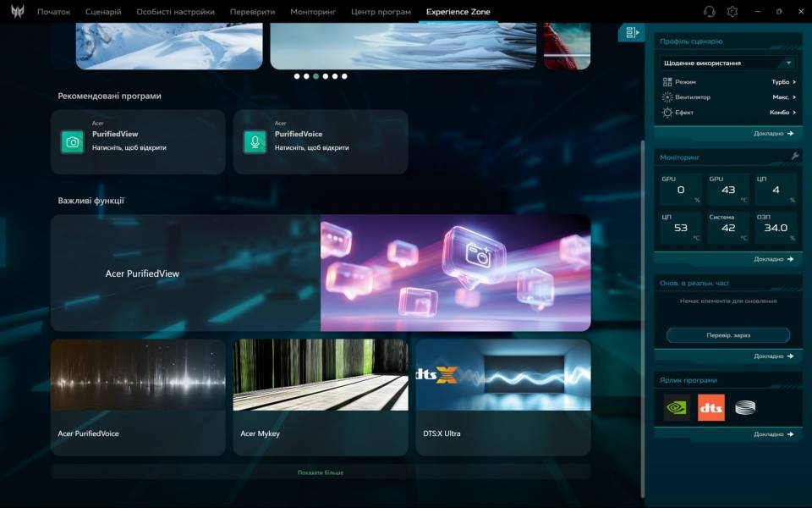The height and width of the screenshot is (508, 812).
Task: Open the PurifiedView recommended app card
Action: coord(138,141)
